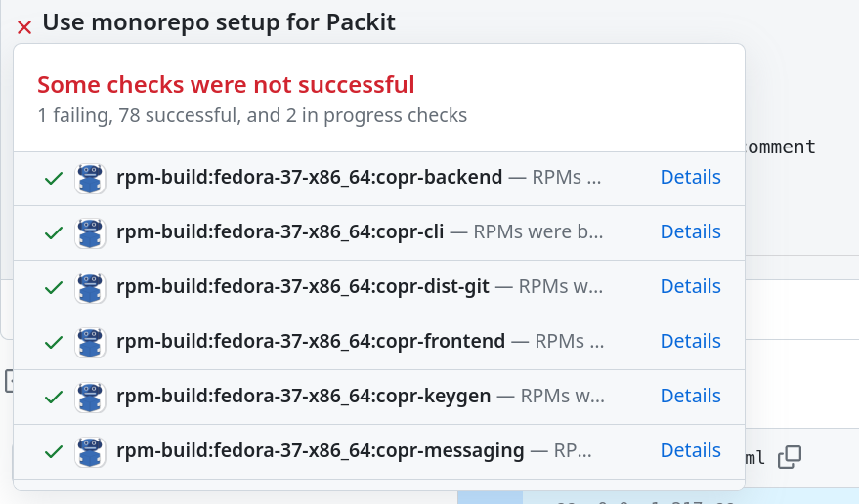Open Details for copr-messaging build
Viewport: 859px width, 504px height.
(690, 451)
